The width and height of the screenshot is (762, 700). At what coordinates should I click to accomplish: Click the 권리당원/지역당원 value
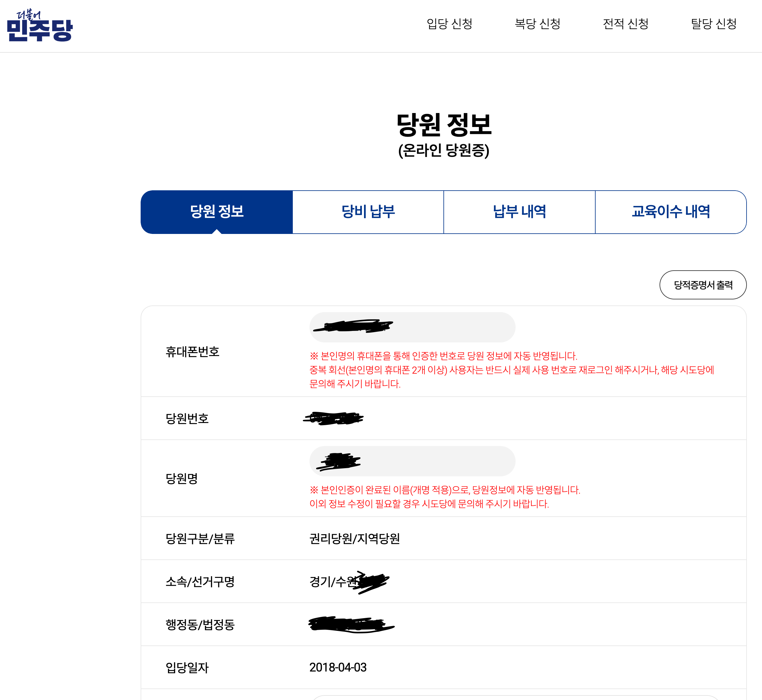click(x=355, y=539)
